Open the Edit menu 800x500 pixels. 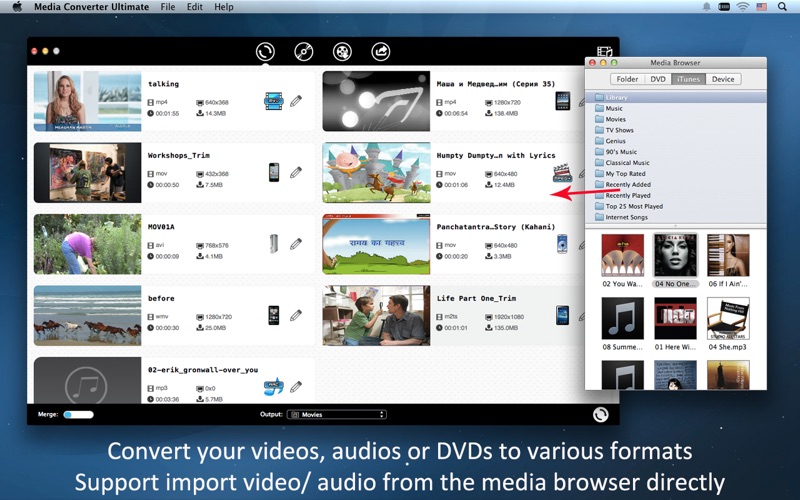(x=194, y=7)
